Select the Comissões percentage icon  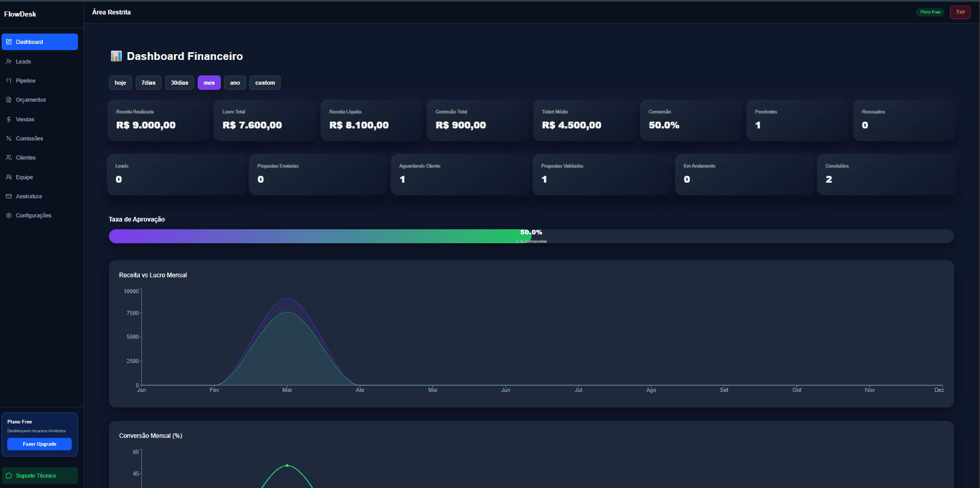[9, 138]
